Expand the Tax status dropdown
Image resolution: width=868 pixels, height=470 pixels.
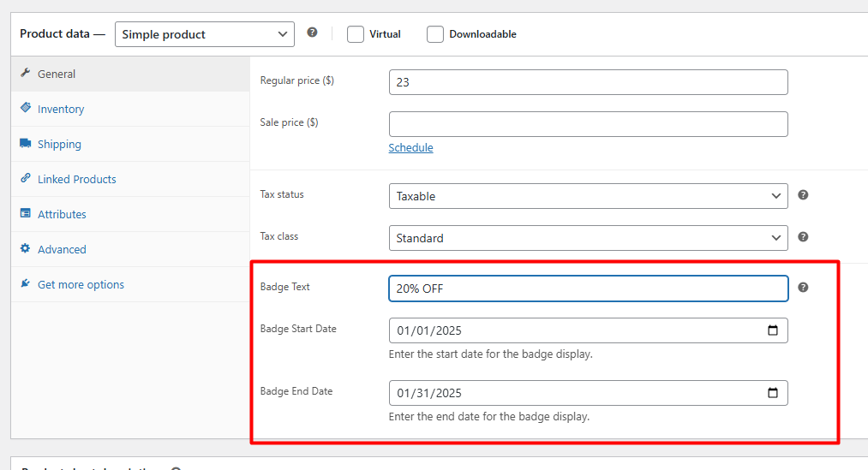588,196
